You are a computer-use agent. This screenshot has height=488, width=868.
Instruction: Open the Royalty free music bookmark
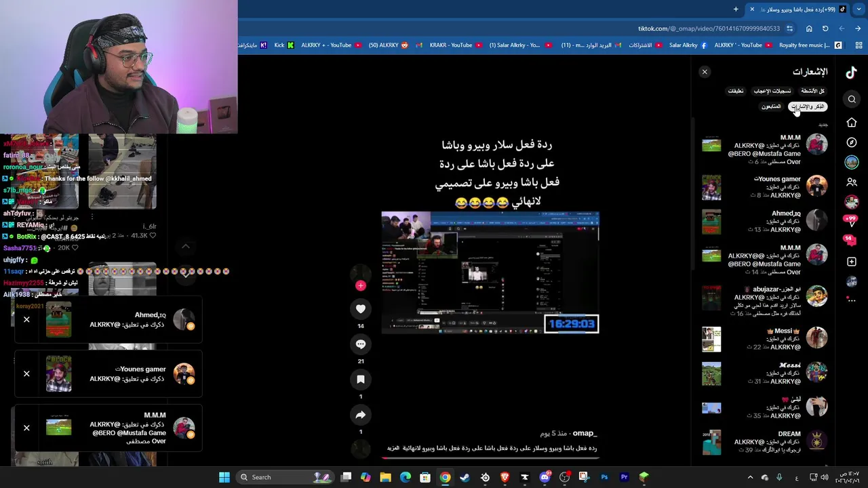[x=810, y=45]
